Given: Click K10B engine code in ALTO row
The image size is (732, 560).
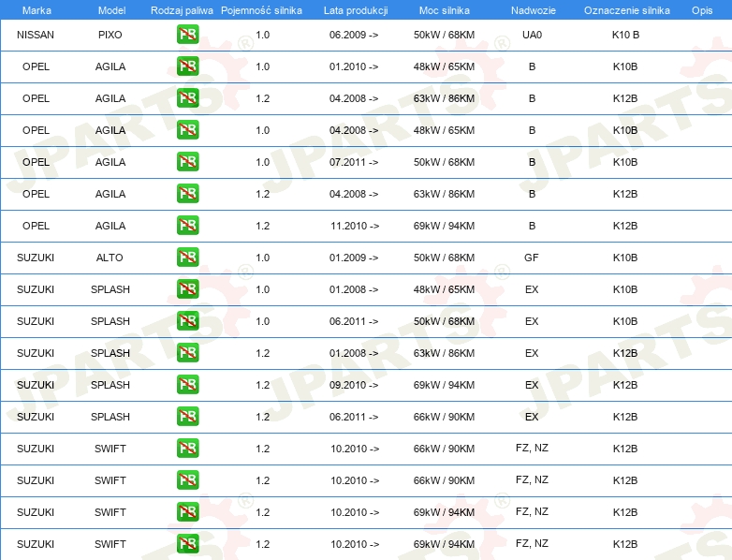Looking at the screenshot, I should [625, 258].
